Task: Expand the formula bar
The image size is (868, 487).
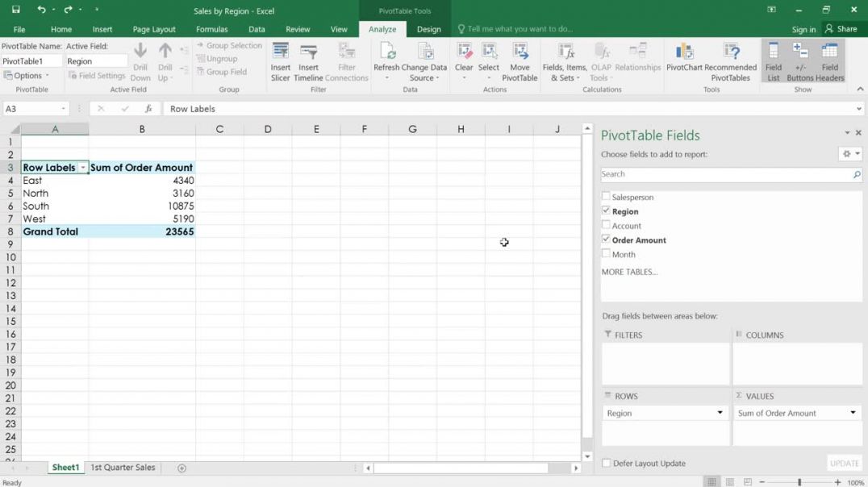Action: [x=858, y=109]
